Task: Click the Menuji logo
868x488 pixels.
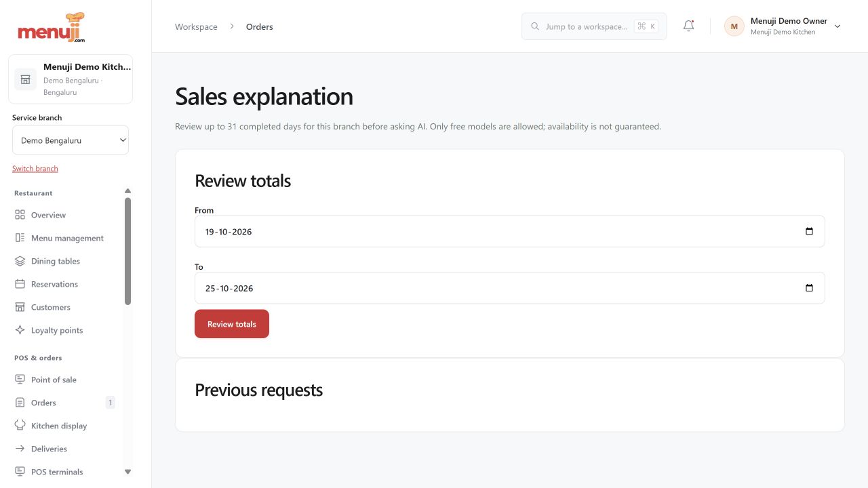Action: (x=52, y=28)
